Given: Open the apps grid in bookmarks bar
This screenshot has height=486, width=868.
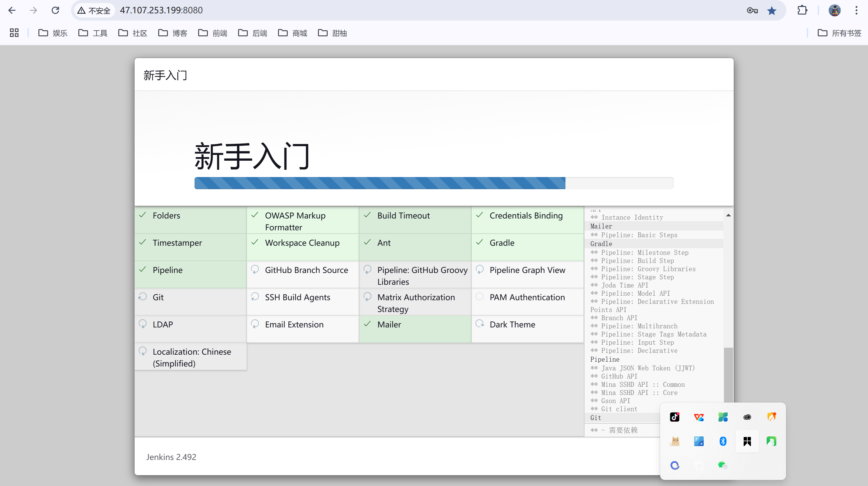Looking at the screenshot, I should pyautogui.click(x=14, y=33).
